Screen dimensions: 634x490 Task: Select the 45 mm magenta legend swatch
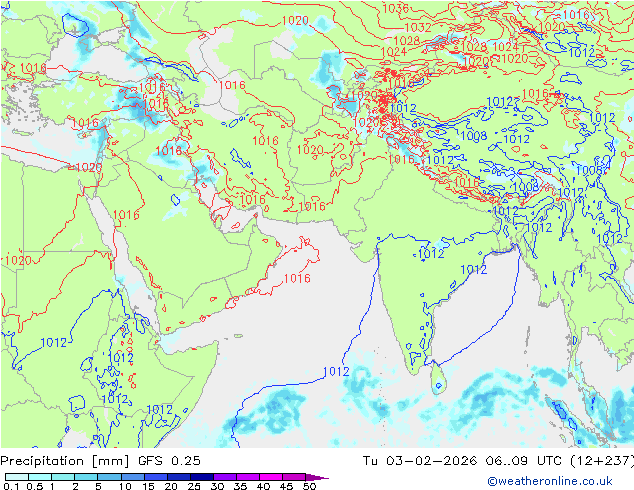tap(294, 477)
